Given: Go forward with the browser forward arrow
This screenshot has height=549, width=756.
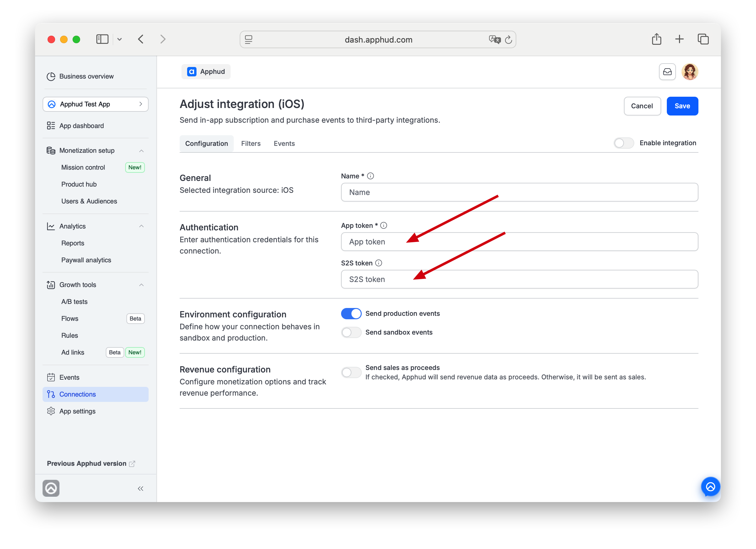Looking at the screenshot, I should (163, 39).
